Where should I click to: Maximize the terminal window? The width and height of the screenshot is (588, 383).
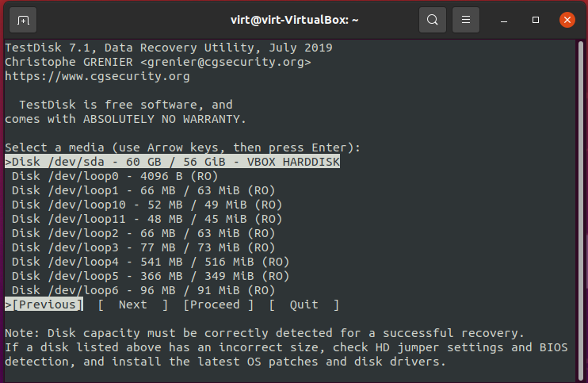pyautogui.click(x=536, y=20)
